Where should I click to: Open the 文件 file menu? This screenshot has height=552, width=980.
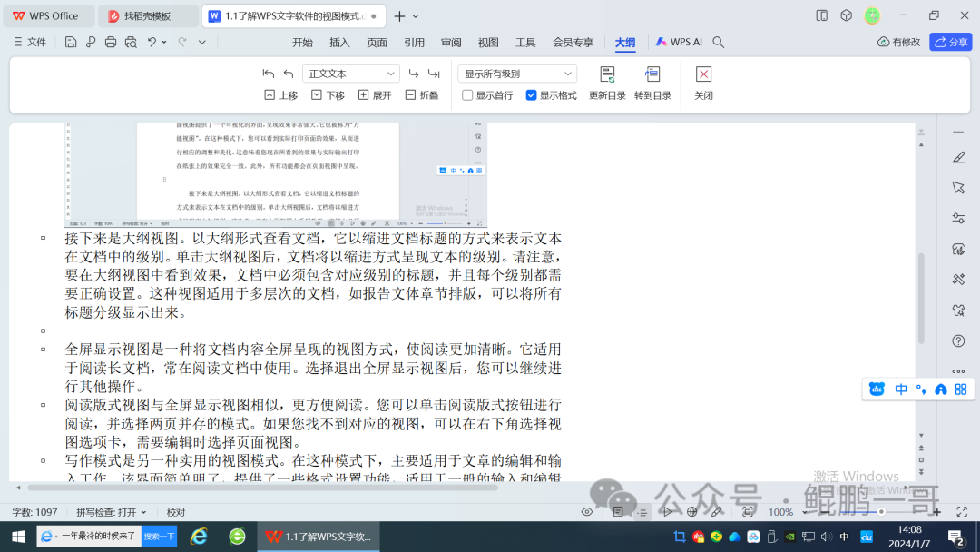pos(31,42)
